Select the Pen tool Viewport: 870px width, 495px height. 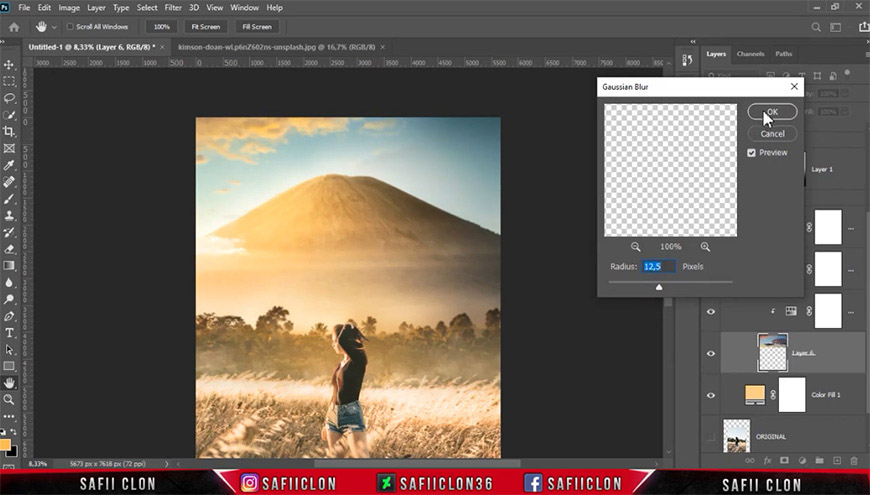click(x=9, y=316)
